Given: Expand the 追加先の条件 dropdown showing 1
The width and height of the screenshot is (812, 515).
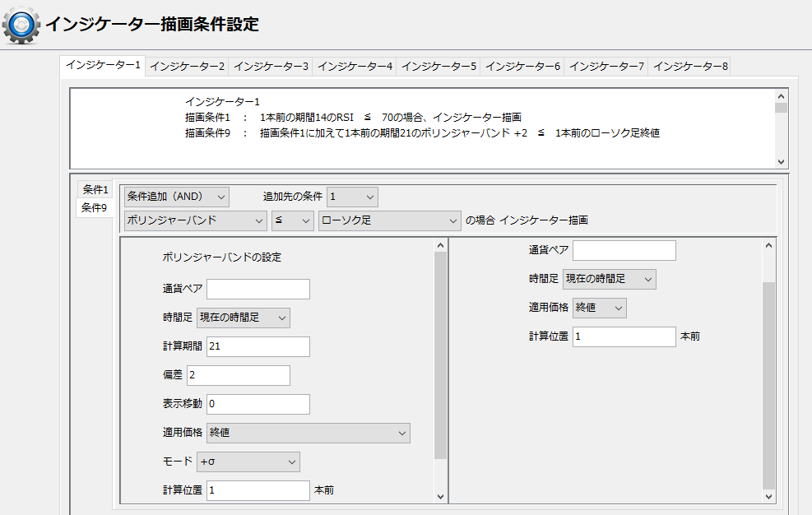Looking at the screenshot, I should (352, 197).
